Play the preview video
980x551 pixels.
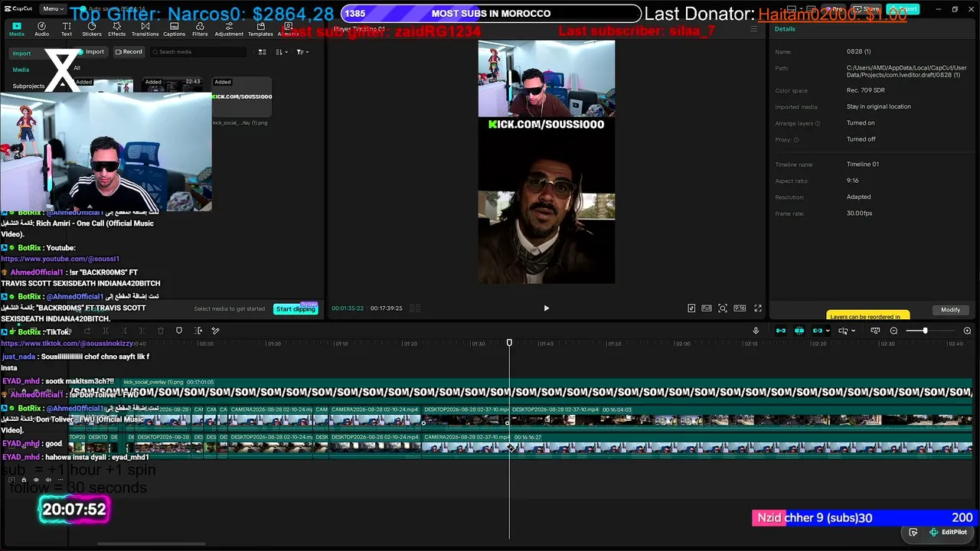546,308
